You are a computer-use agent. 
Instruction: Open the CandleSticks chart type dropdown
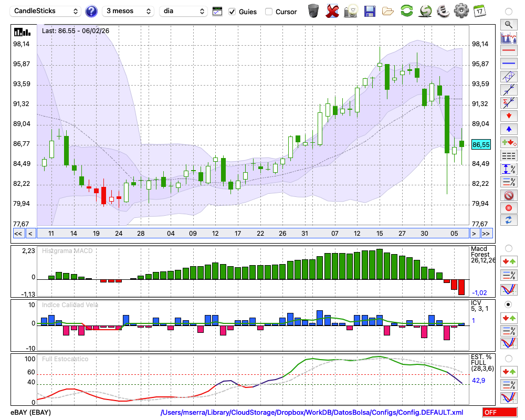pyautogui.click(x=46, y=11)
